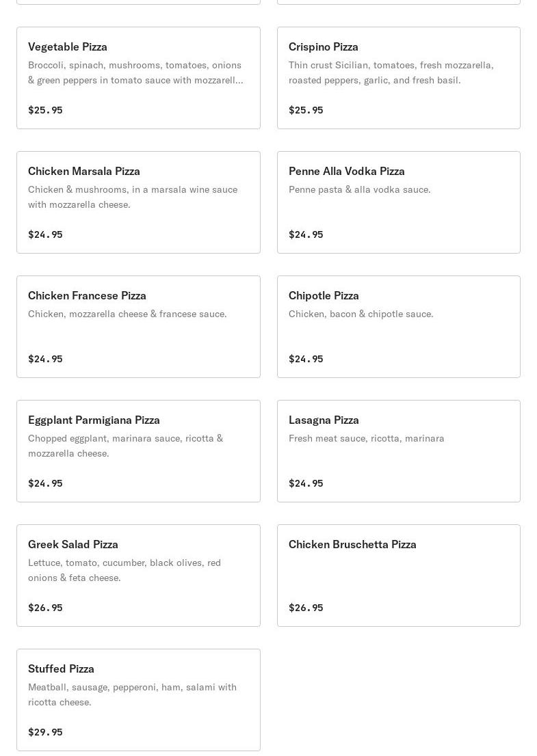Click the Chicken Bruschetta Pizza $26.95 price
This screenshot has width=537, height=756.
[306, 608]
